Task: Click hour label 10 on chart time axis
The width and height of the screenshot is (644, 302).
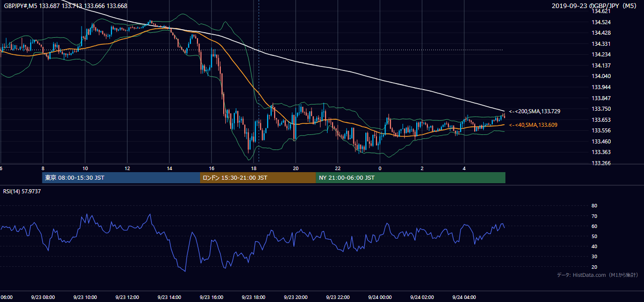Action: click(x=85, y=168)
